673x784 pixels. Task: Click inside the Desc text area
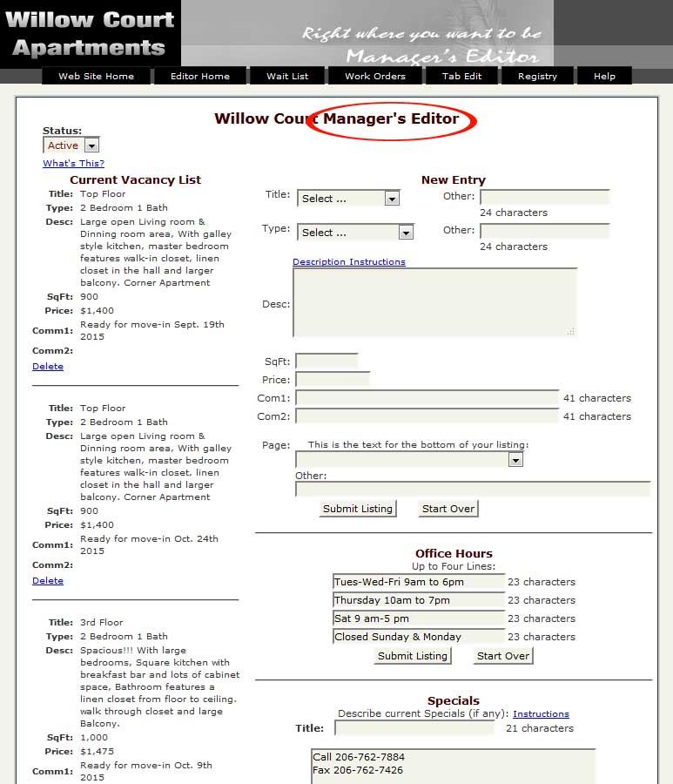click(434, 302)
